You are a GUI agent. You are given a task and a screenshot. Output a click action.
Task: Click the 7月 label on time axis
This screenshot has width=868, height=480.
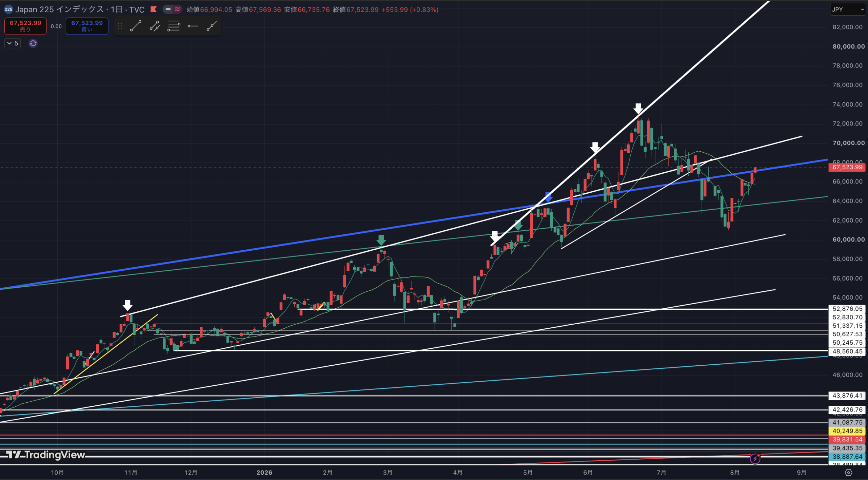coord(661,473)
